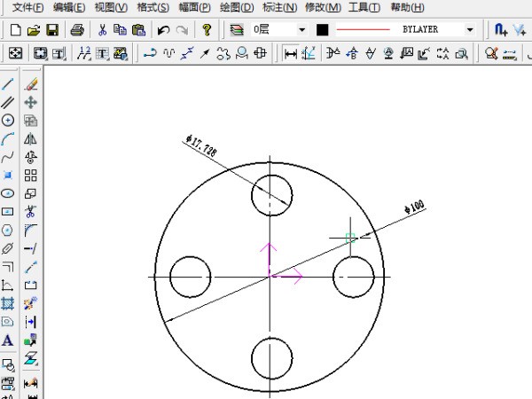The image size is (532, 399).
Task: Activate the Text tool (letter A)
Action: tap(8, 340)
